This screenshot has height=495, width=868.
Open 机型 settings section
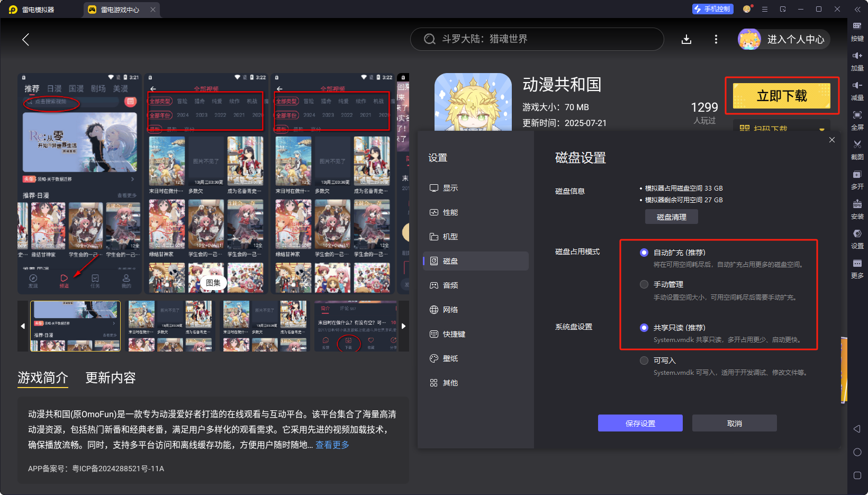coord(475,237)
